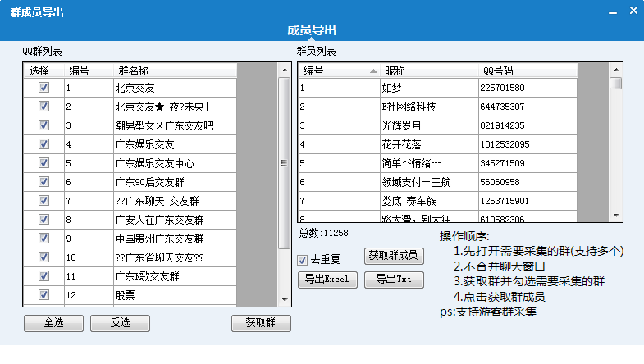
Task: Toggle checkbox for 北京交友★ 夜?未央 row
Action: (43, 107)
